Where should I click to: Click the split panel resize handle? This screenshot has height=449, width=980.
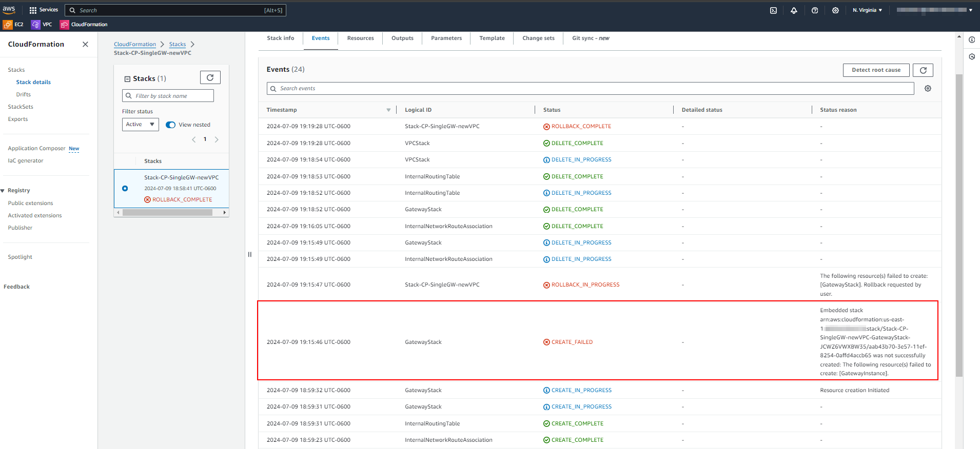click(250, 254)
